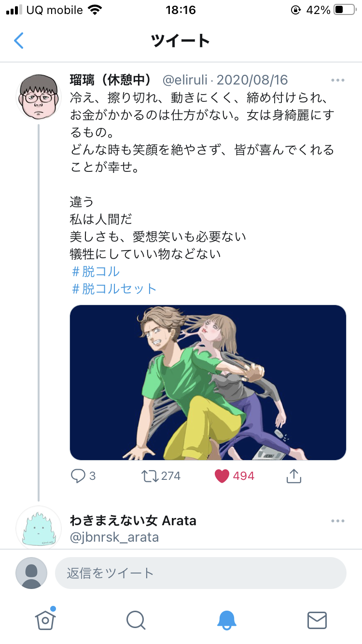Open the Notifications bell tab
Viewport: 362px width, 644px height.
pos(226,620)
